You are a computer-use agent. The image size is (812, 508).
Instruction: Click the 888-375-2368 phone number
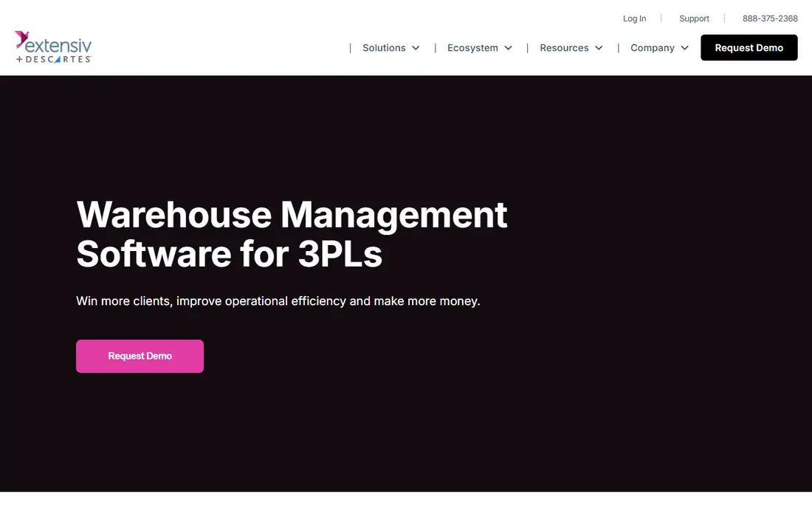770,18
